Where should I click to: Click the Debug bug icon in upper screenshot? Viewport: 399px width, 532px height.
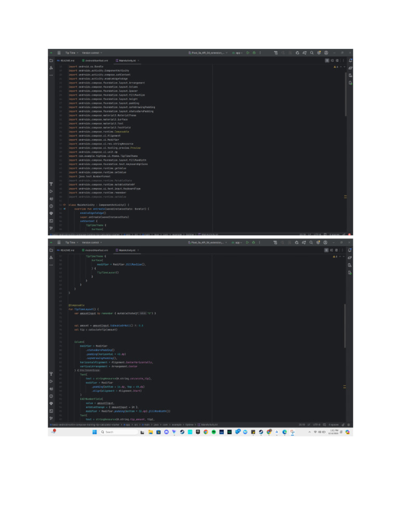coord(254,52)
